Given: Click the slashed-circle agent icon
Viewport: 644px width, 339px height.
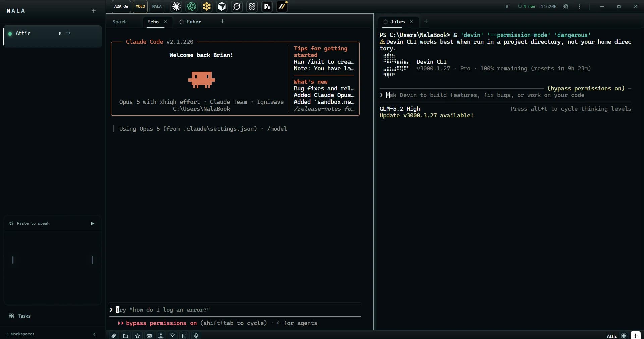Looking at the screenshot, I should [x=237, y=6].
